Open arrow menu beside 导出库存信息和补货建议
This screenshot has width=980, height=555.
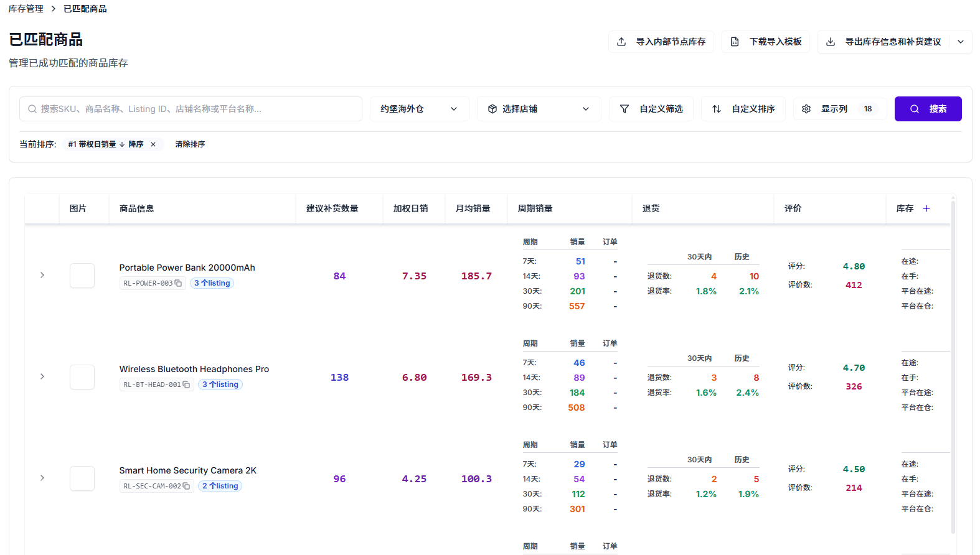[x=961, y=42]
